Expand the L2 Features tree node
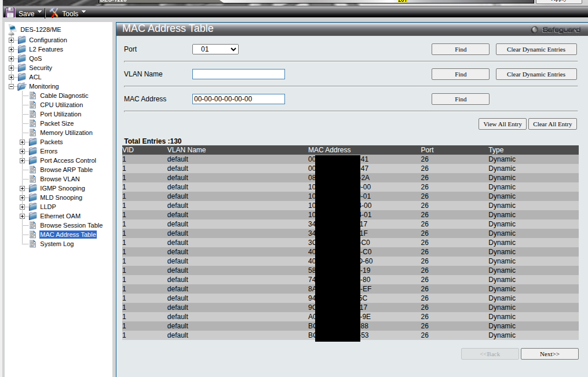The image size is (588, 377). click(11, 49)
